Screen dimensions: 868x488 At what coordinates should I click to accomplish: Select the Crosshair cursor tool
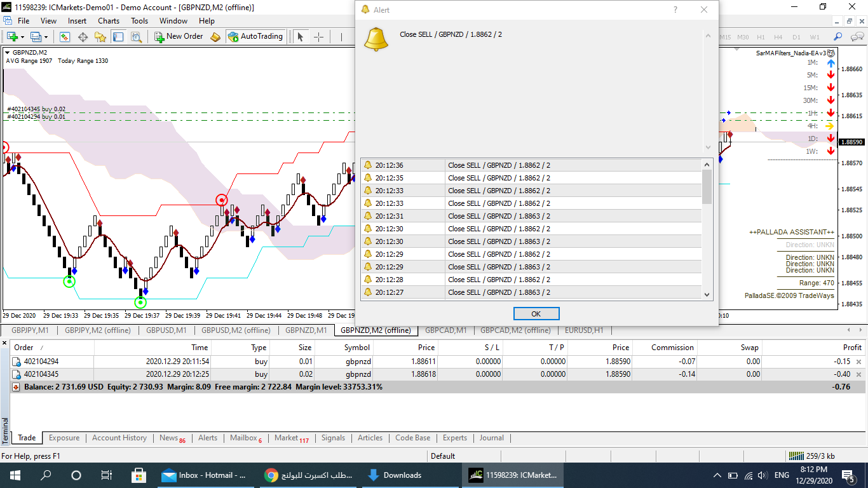pyautogui.click(x=318, y=37)
